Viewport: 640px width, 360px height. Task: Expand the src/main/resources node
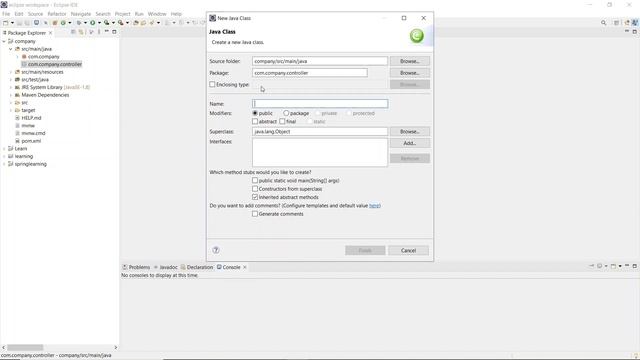(x=11, y=72)
